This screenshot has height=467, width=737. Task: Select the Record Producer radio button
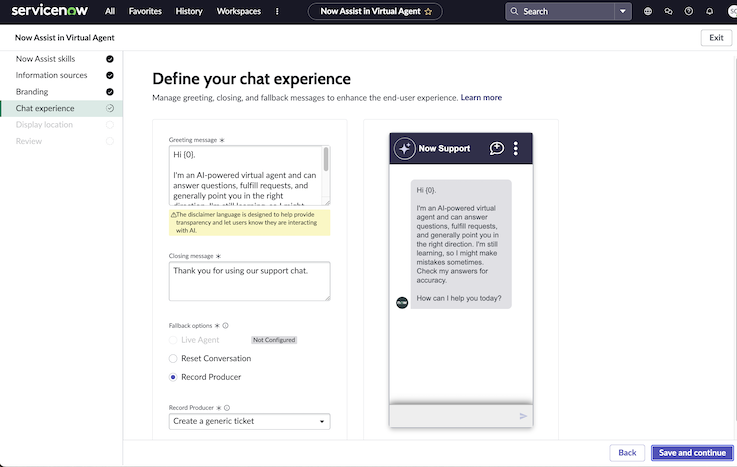tap(173, 377)
